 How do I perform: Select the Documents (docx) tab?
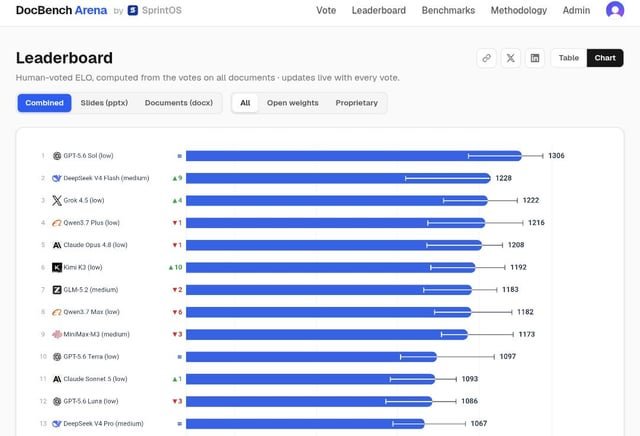[x=179, y=103]
